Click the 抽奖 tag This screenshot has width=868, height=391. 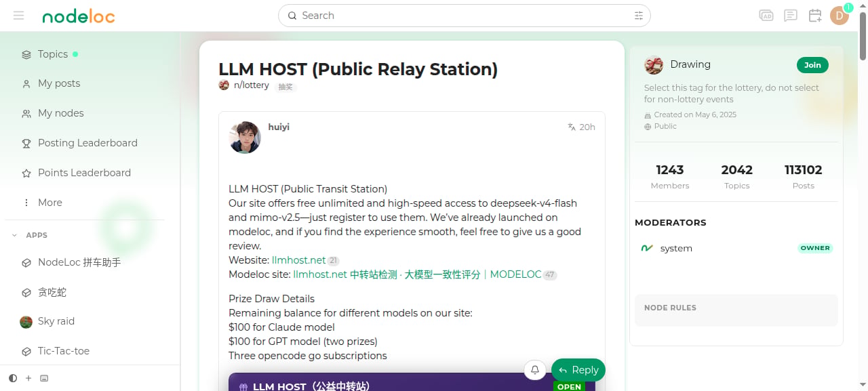coord(285,87)
